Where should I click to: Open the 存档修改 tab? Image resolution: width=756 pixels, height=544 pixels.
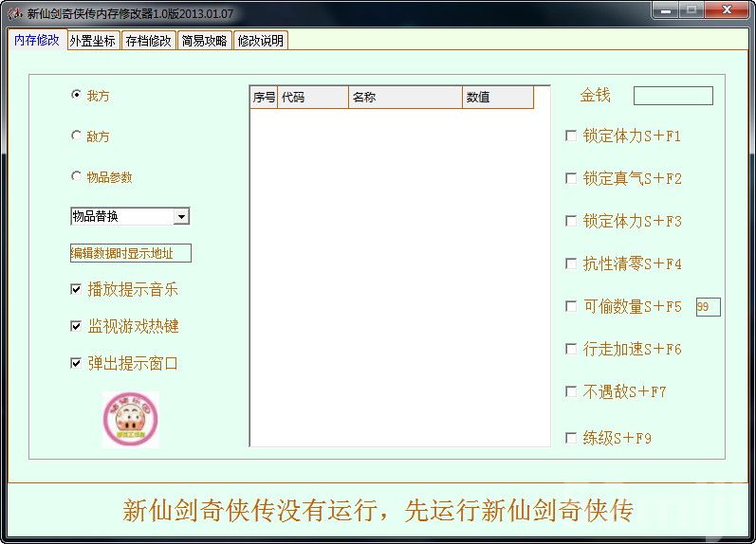pyautogui.click(x=149, y=41)
